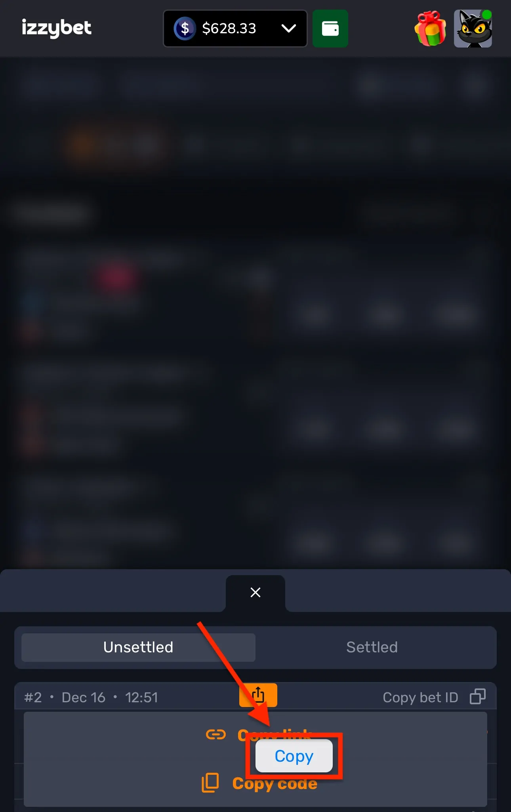Open the $628.33 balance selector
Viewport: 511px width, 812px height.
pos(235,29)
